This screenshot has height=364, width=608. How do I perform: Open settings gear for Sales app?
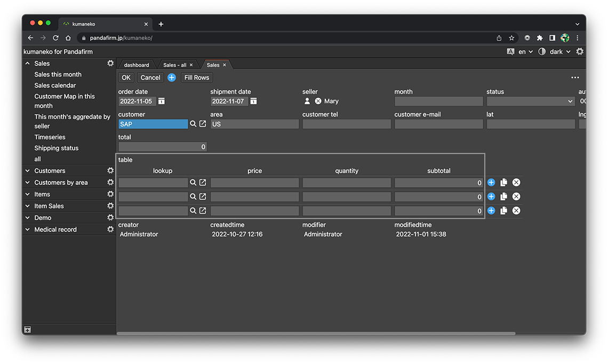[x=110, y=63]
